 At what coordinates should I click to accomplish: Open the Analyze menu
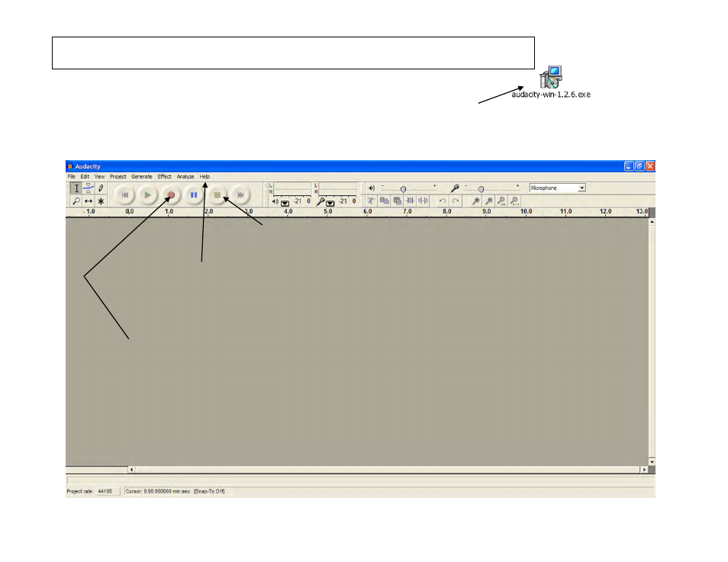[185, 177]
